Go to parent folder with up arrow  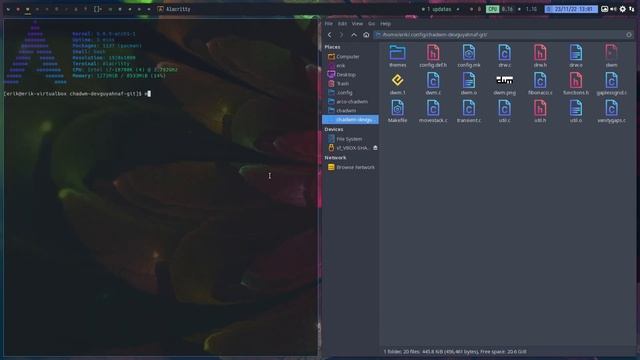[354, 35]
